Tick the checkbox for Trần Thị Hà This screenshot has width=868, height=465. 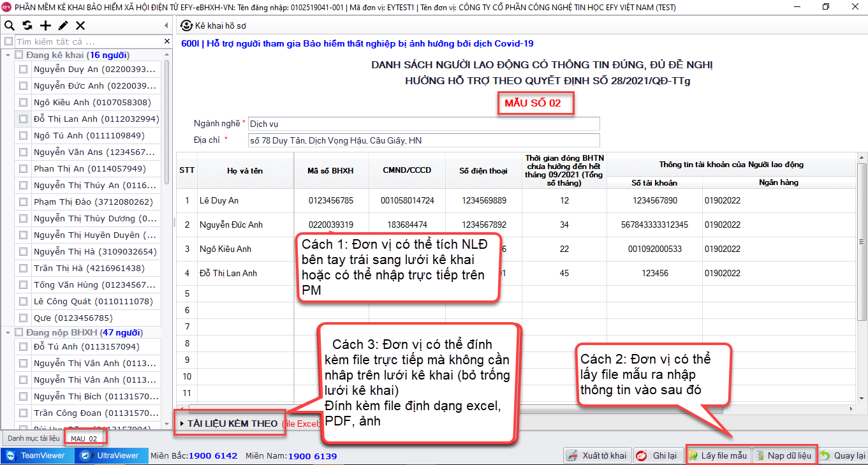24,269
